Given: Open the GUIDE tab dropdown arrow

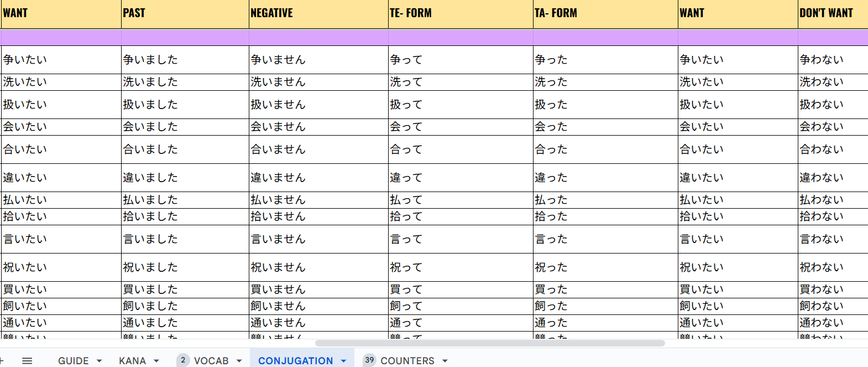Looking at the screenshot, I should point(100,361).
